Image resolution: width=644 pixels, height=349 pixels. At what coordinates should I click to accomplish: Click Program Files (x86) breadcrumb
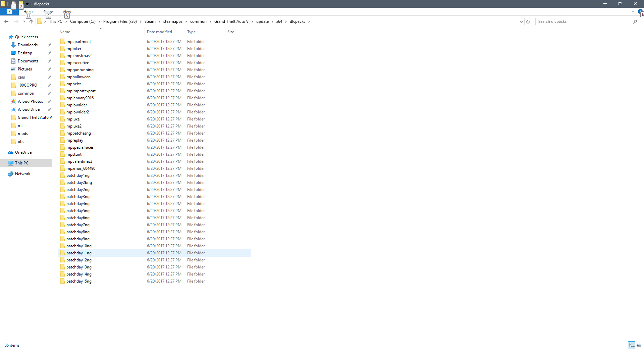[x=120, y=21]
